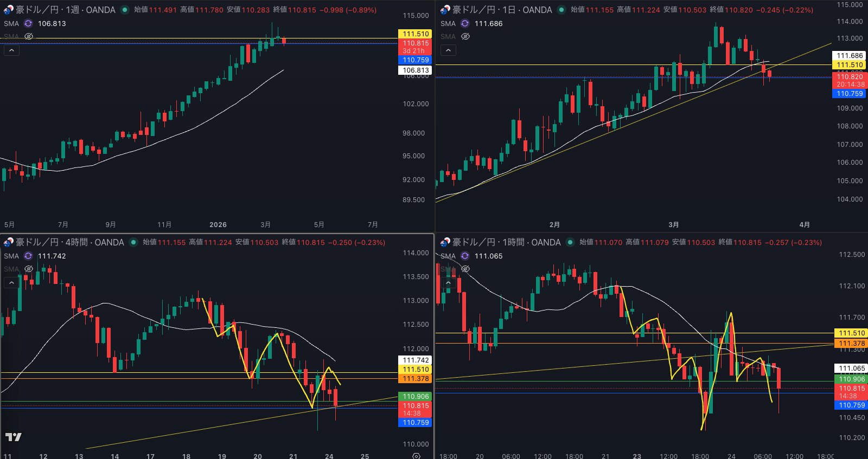Click the SMA value 111.065 in the 1-hour legend

(x=489, y=256)
